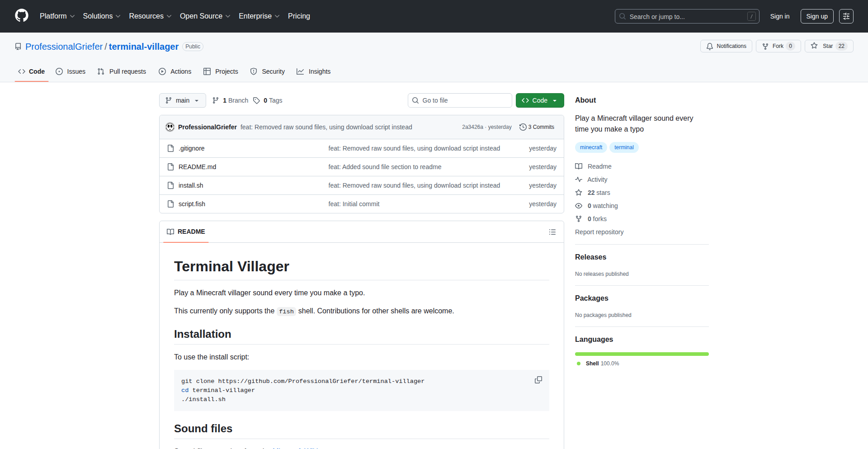Click Report repository

pos(599,232)
